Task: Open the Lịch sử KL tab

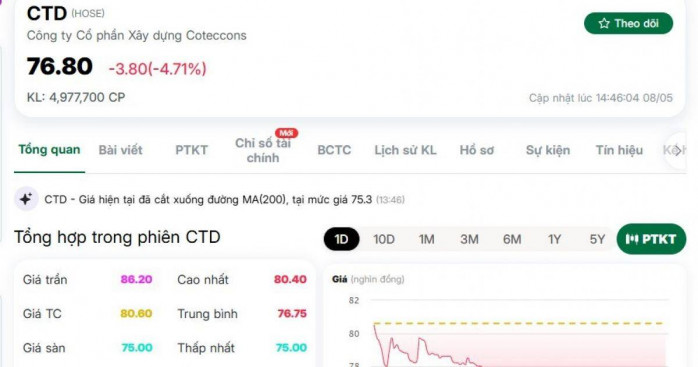Action: [x=405, y=150]
